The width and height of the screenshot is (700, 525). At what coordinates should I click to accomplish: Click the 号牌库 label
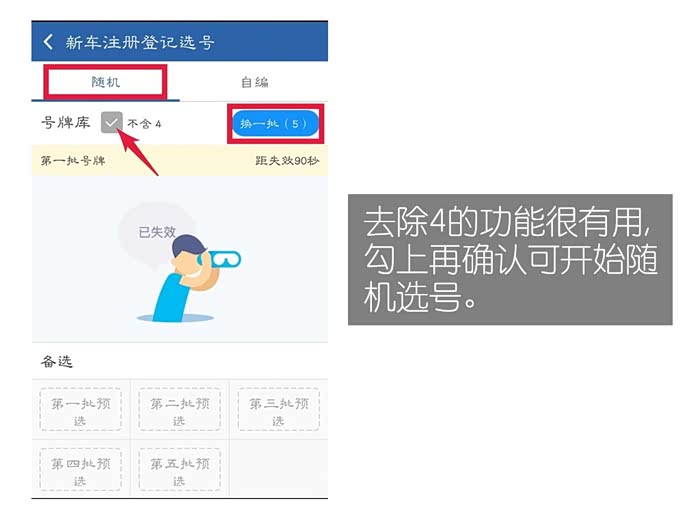[66, 123]
